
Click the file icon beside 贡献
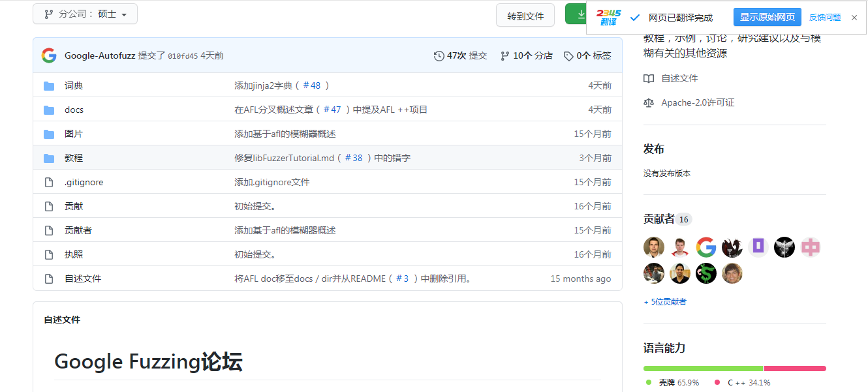coord(49,206)
